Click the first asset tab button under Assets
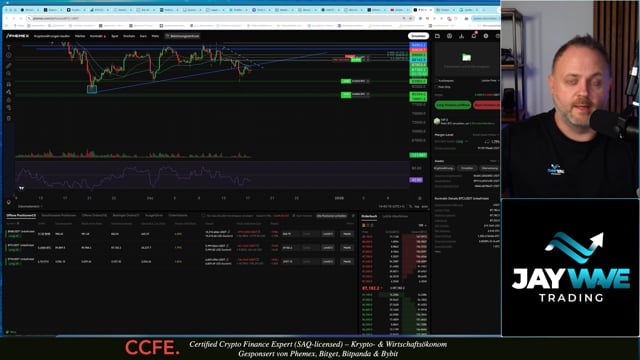 click(444, 168)
